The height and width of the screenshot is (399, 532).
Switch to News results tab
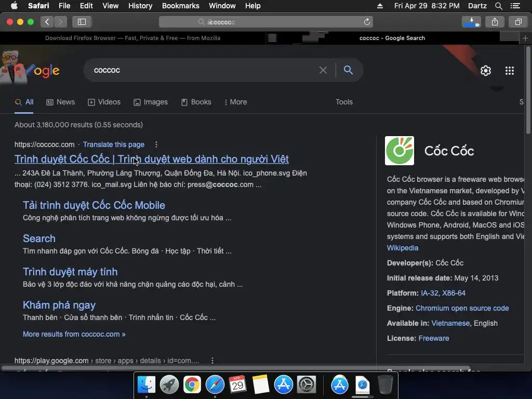click(x=60, y=102)
